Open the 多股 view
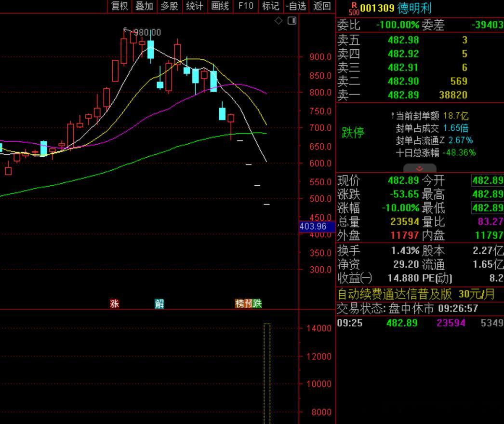This screenshot has height=424, width=504. (x=170, y=6)
